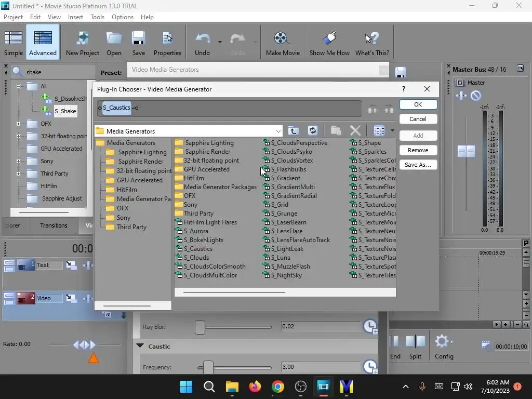
Task: Click the Save As... button
Action: 418,165
